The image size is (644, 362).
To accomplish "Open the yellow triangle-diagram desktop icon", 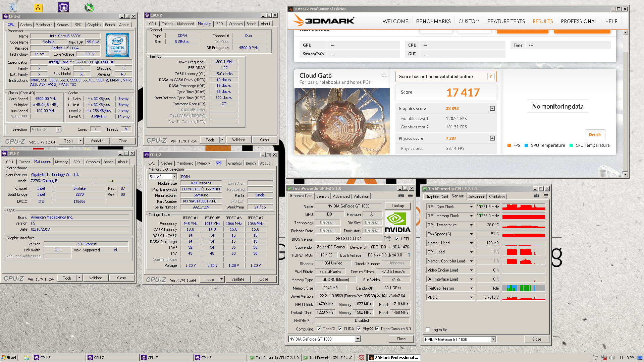I will coord(38,7).
